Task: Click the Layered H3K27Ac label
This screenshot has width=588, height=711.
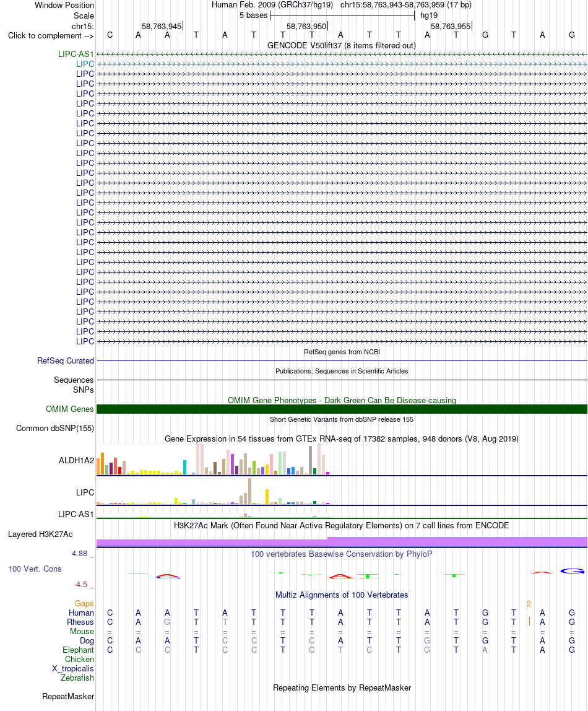Action: 40,534
